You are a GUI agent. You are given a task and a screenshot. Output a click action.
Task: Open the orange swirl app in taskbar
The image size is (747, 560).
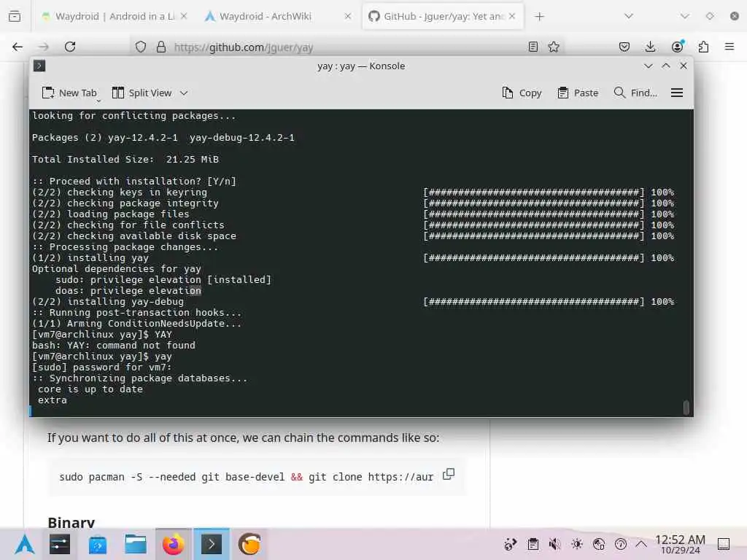(249, 544)
